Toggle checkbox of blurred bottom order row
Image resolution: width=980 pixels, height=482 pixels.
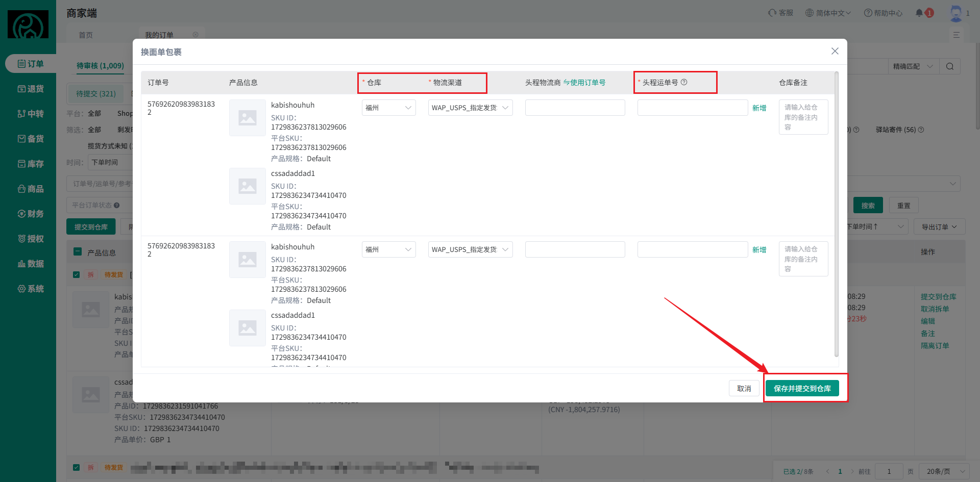click(x=77, y=467)
